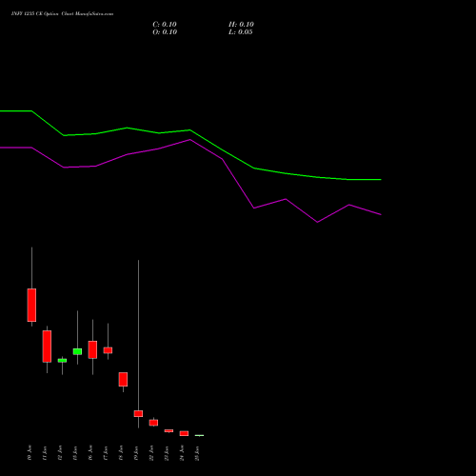Select the green candle for 15 Jun
This screenshot has height=476, width=476.
(77, 351)
